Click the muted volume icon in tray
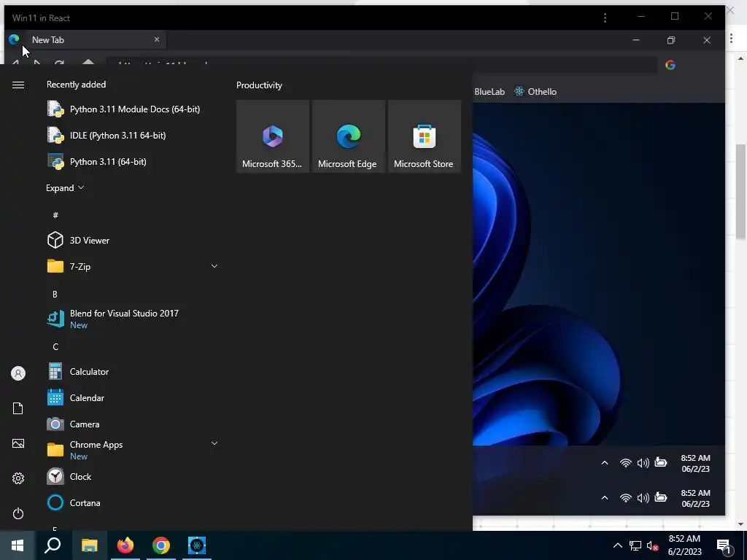747x560 pixels. tap(653, 545)
